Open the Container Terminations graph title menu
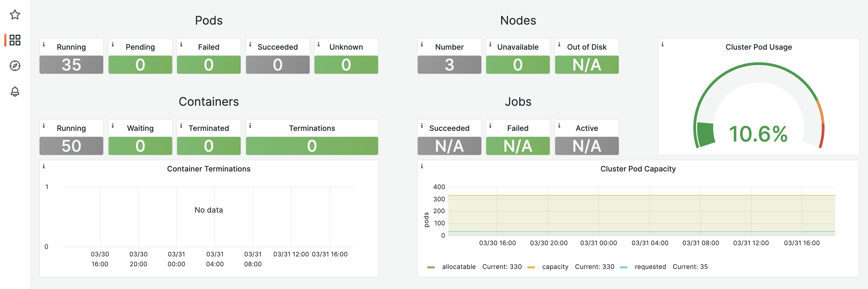This screenshot has width=868, height=289. coord(209,169)
